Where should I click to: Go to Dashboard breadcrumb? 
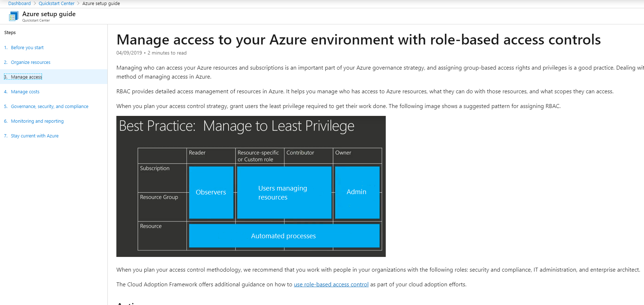pos(19,4)
